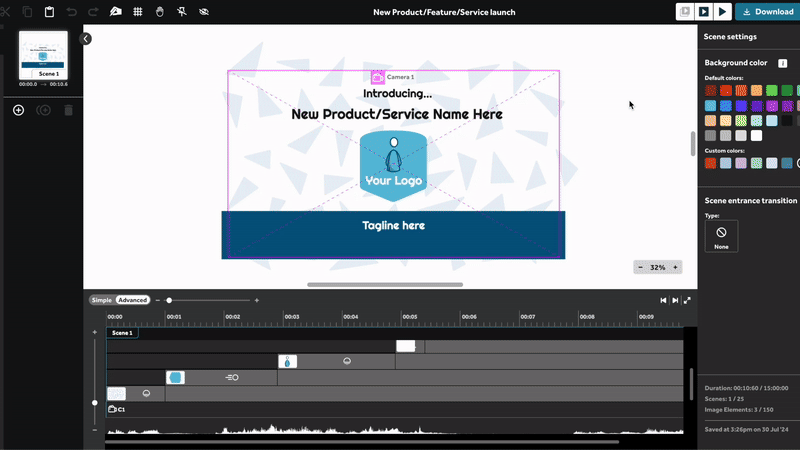Click the paste clipboard icon
This screenshot has height=450, width=800.
[x=49, y=12]
